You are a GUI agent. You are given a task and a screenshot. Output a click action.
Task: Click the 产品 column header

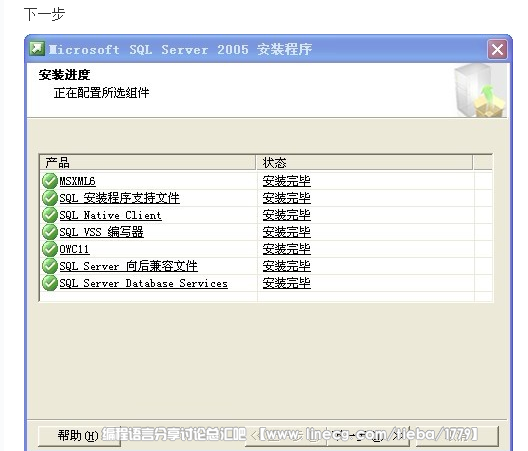[148, 163]
